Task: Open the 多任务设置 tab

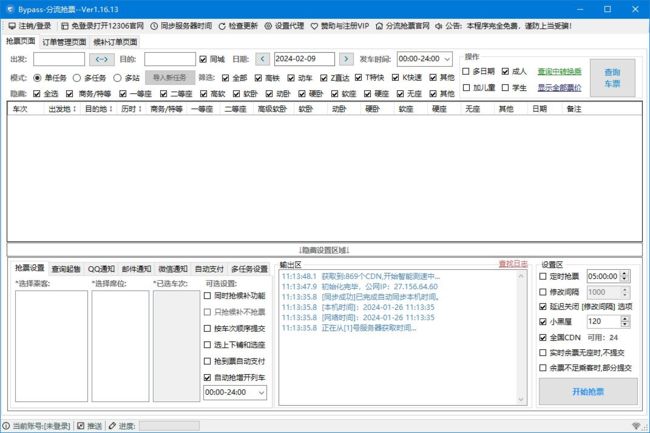Action: [249, 269]
